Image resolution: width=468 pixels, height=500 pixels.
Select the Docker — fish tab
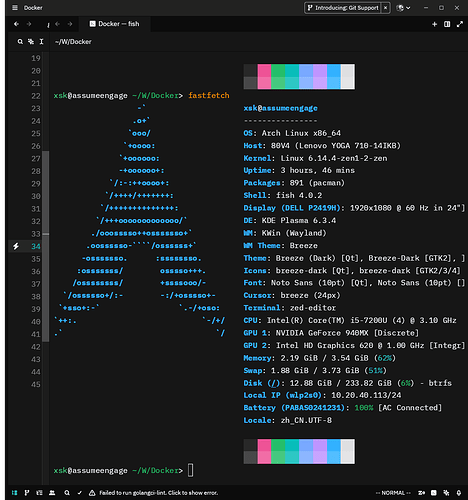point(115,24)
